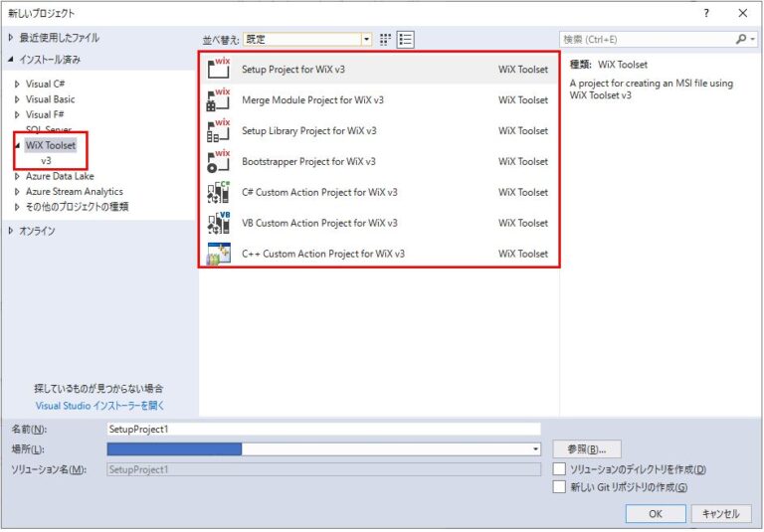
Task: Enable ソリューションのディレクトリを作成 checkbox
Action: coord(559,469)
